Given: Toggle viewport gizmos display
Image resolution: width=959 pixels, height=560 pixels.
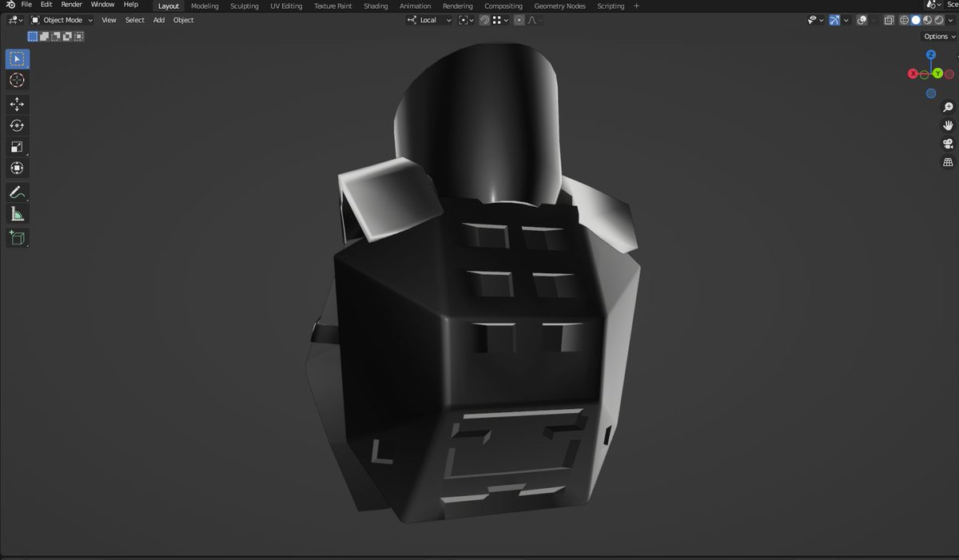Looking at the screenshot, I should (x=834, y=20).
